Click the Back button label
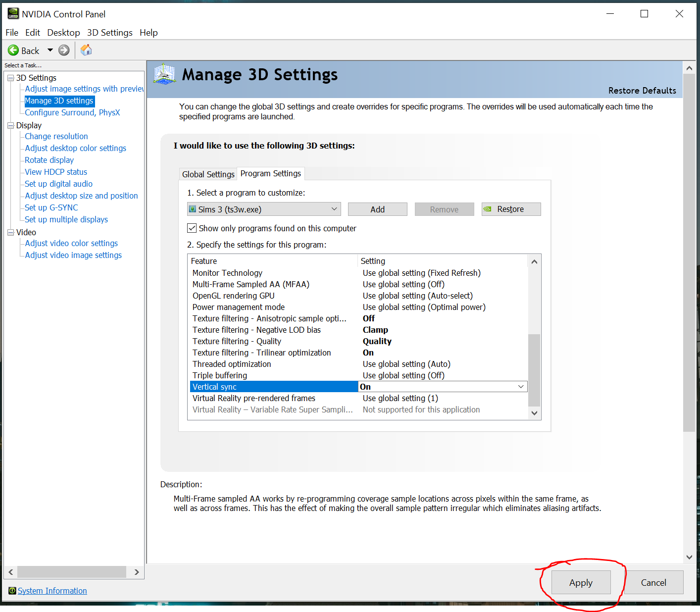Screen dimensions: 700x612 [30, 51]
